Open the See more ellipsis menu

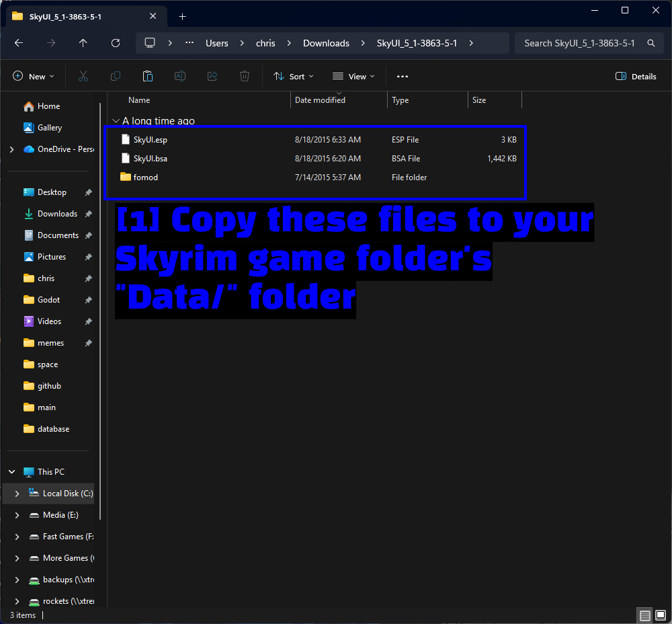[x=403, y=77]
